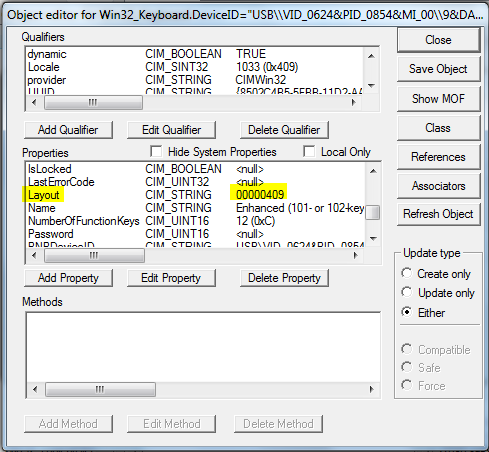This screenshot has height=452, width=489.
Task: Click left arrow of Properties horizontal scrollbar
Action: [x=34, y=256]
